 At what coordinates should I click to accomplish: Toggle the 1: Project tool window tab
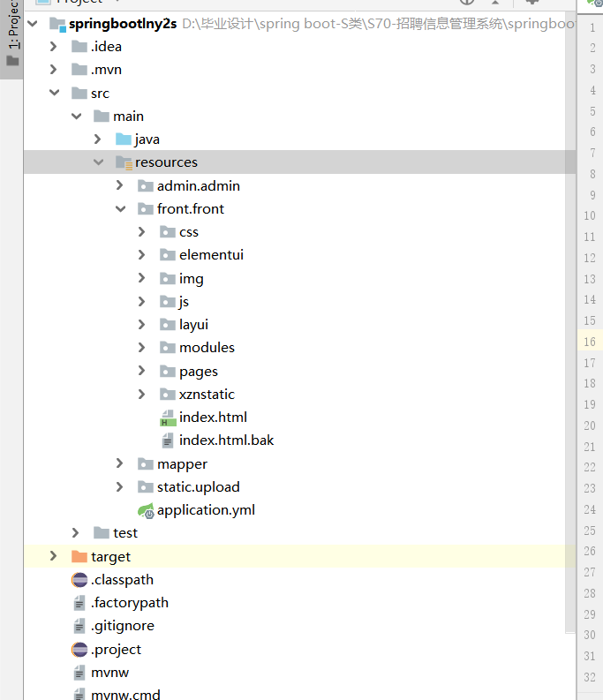point(12,35)
